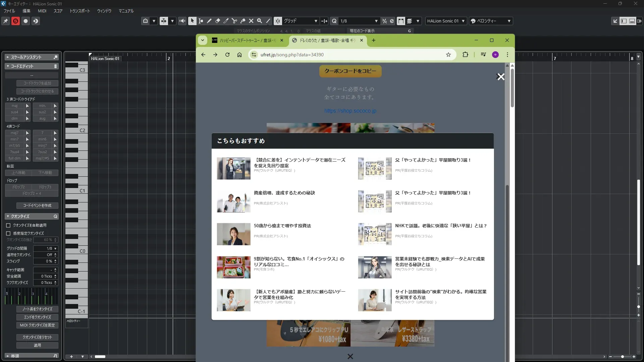Toggle acoustic feedback speaker icon
The image size is (644, 362).
[x=182, y=21]
